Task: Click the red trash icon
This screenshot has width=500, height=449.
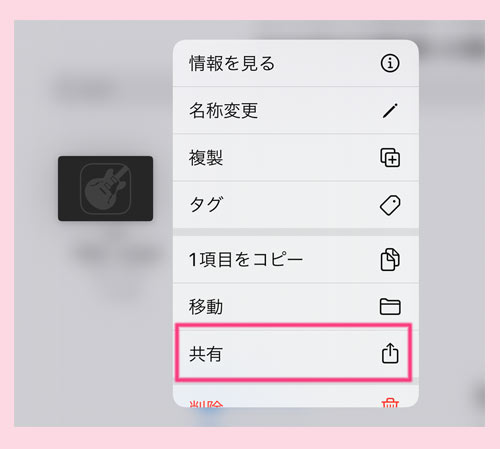Action: pyautogui.click(x=390, y=403)
